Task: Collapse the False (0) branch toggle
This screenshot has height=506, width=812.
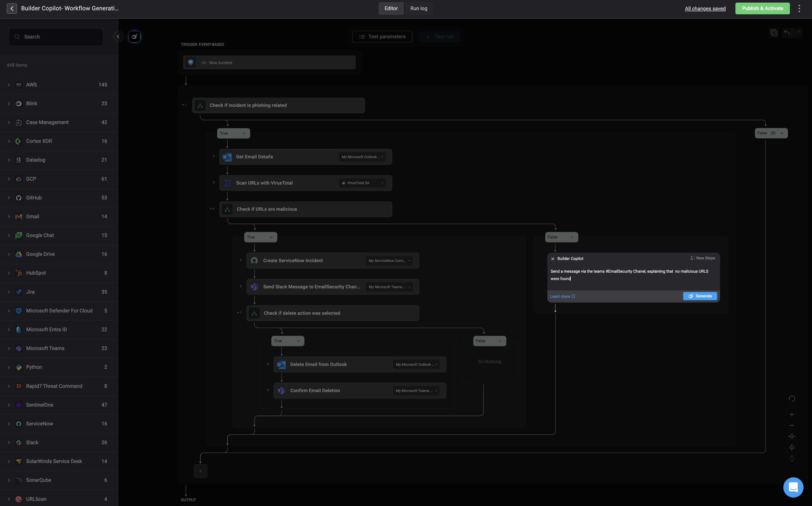Action: coord(782,133)
